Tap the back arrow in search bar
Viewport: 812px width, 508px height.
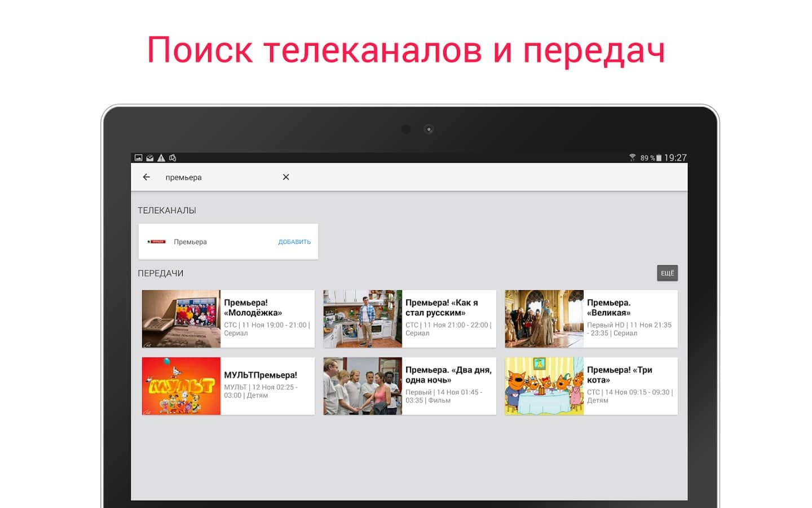click(x=147, y=177)
